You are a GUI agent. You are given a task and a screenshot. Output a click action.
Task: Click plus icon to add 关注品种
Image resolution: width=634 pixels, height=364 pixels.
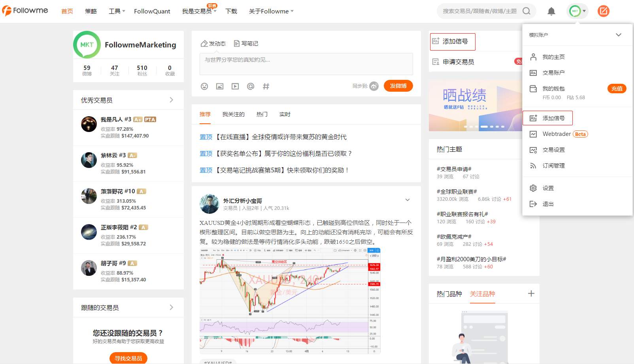[x=531, y=293]
